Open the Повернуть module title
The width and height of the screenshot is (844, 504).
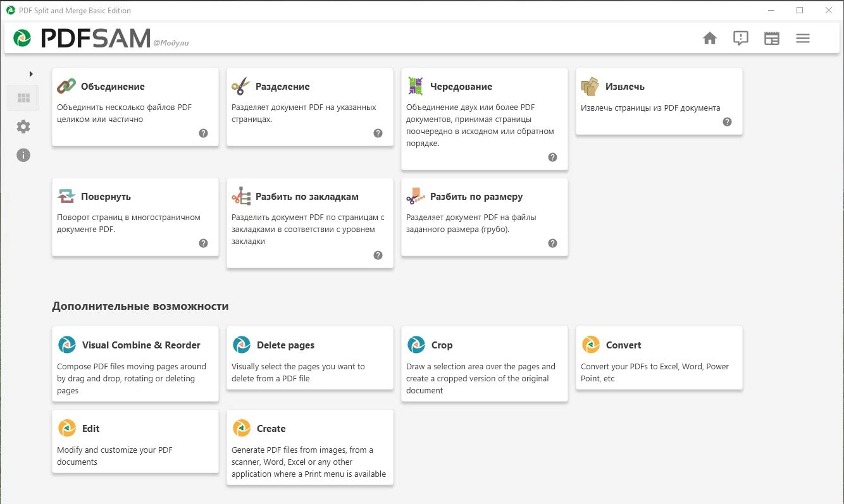pyautogui.click(x=106, y=197)
